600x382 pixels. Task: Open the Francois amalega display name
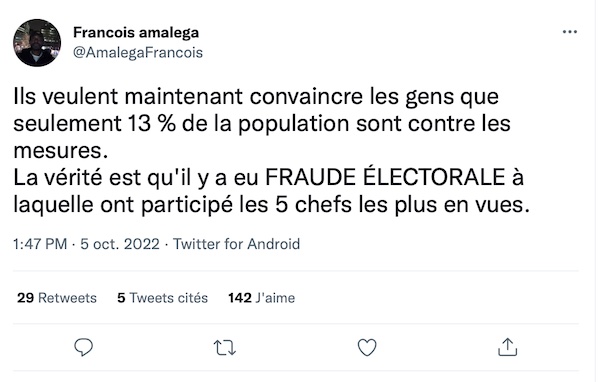tap(136, 33)
